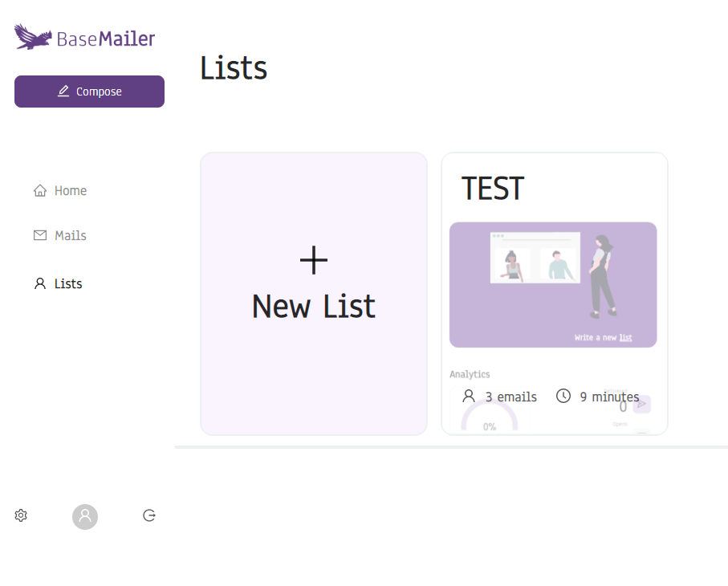Image resolution: width=728 pixels, height=586 pixels.
Task: Open the user avatar profile
Action: pos(85,516)
